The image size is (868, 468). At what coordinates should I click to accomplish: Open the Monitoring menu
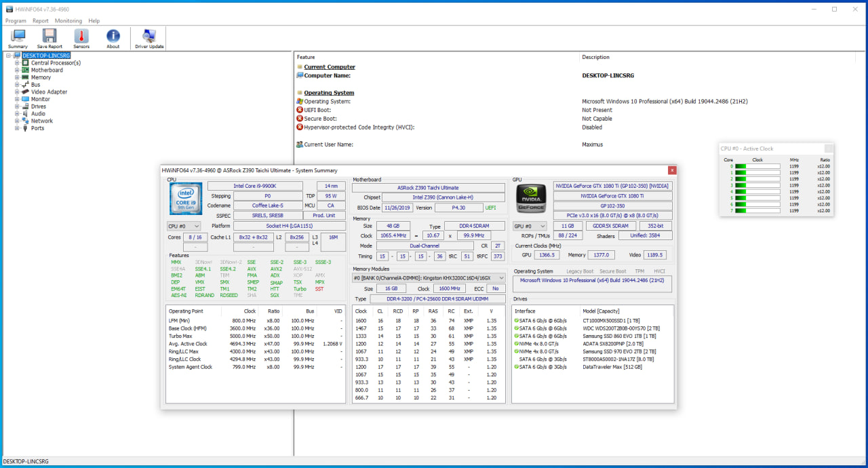[x=68, y=21]
